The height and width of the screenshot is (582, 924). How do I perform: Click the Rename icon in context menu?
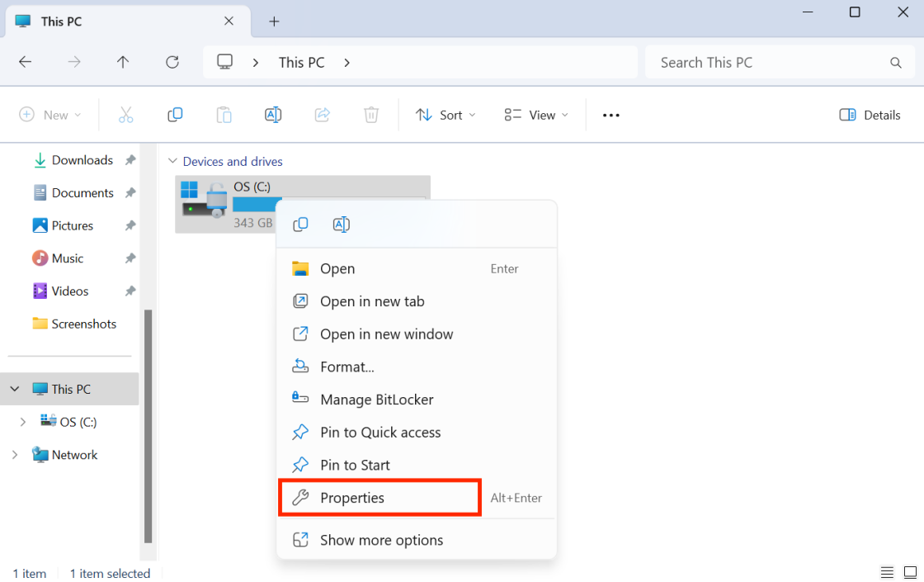[341, 225]
